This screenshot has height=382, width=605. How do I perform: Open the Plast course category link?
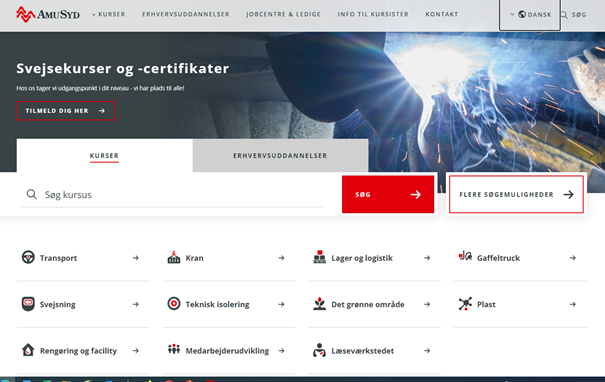(x=520, y=304)
